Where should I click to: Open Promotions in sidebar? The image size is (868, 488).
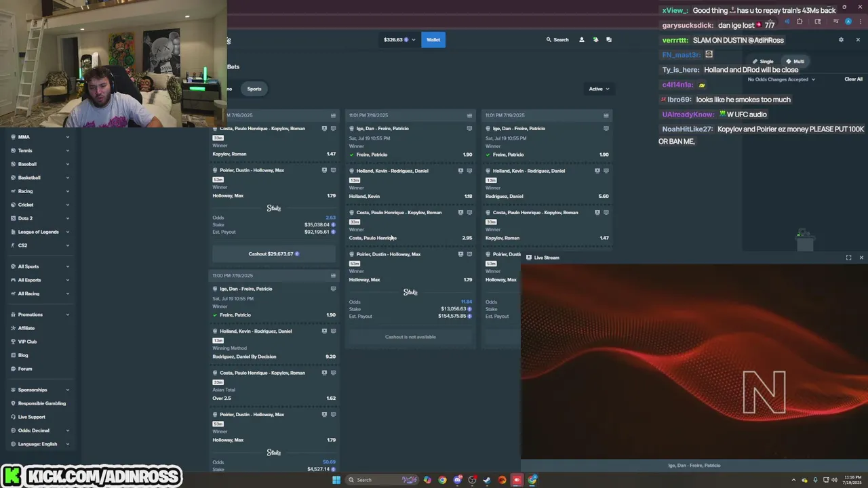pyautogui.click(x=40, y=314)
